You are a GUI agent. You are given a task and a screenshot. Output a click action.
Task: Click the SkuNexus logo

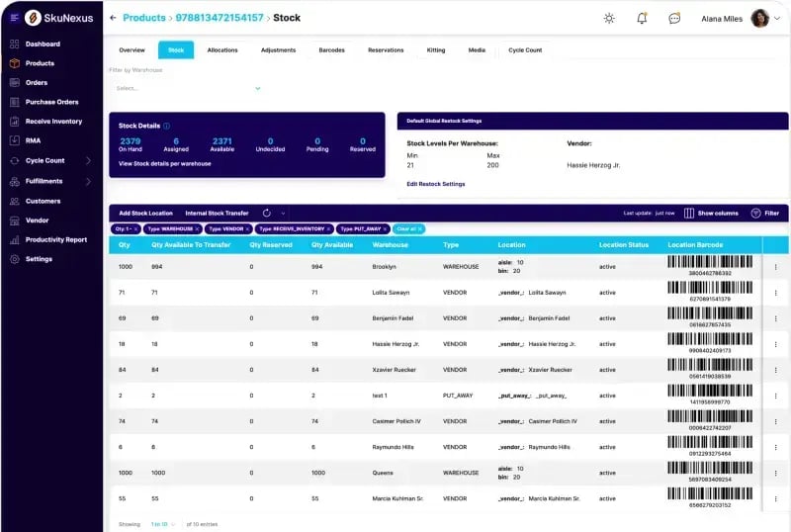click(59, 18)
